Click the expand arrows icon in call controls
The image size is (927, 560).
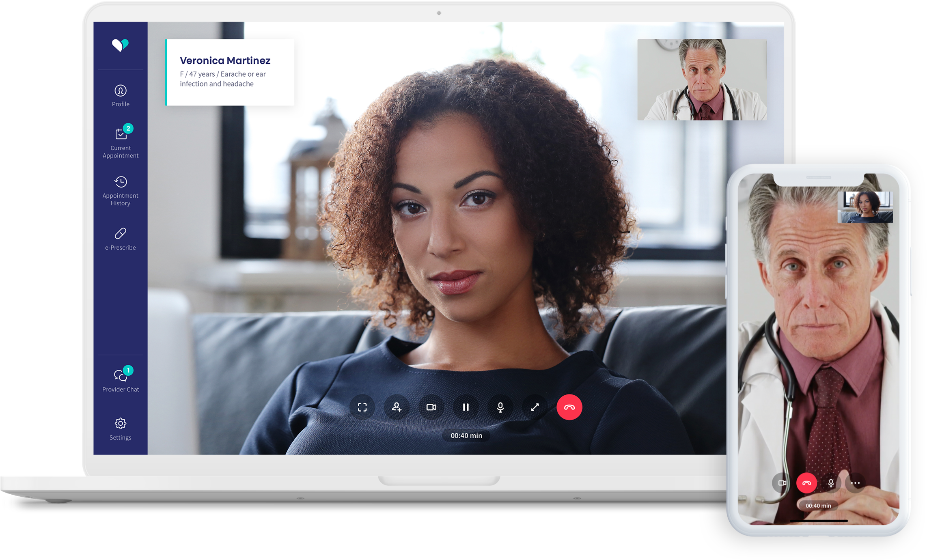pos(535,407)
